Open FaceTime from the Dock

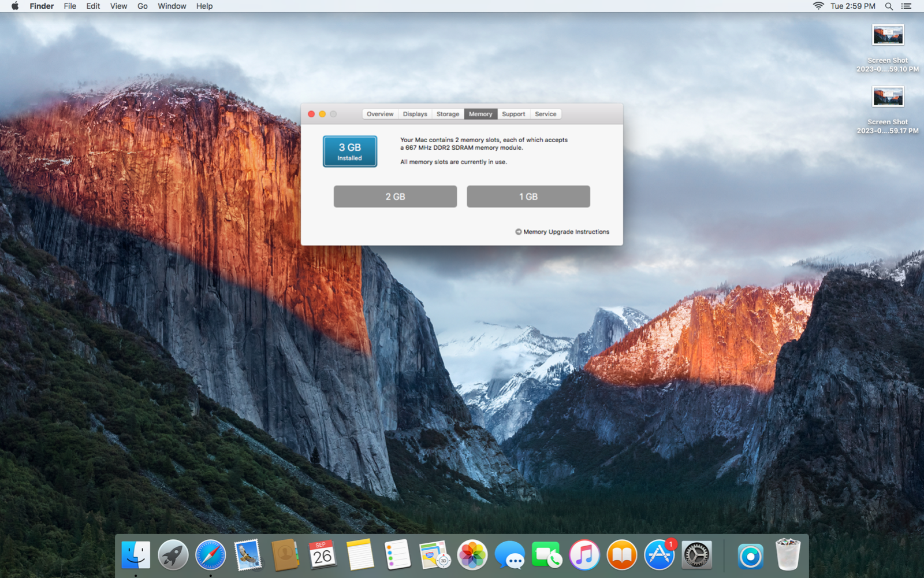[547, 554]
